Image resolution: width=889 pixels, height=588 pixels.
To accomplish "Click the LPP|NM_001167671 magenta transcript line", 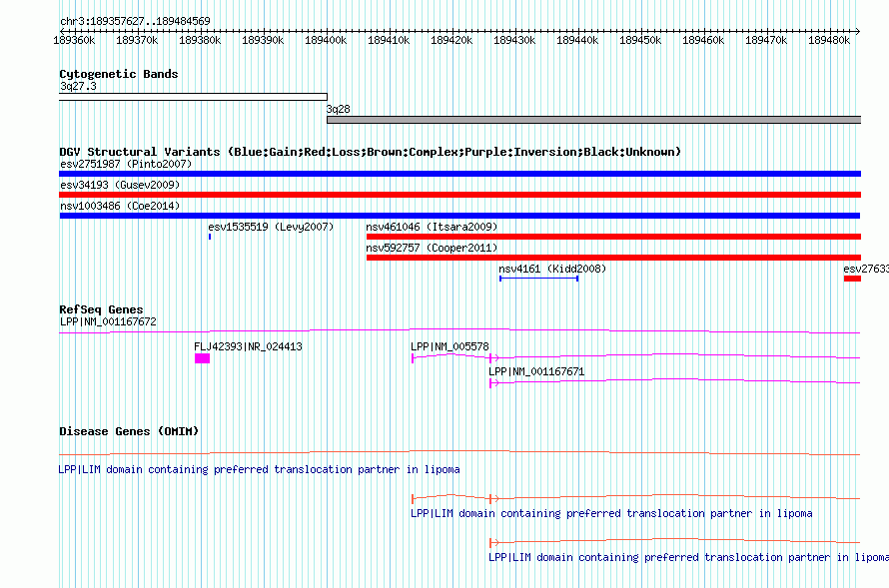I will click(x=674, y=381).
